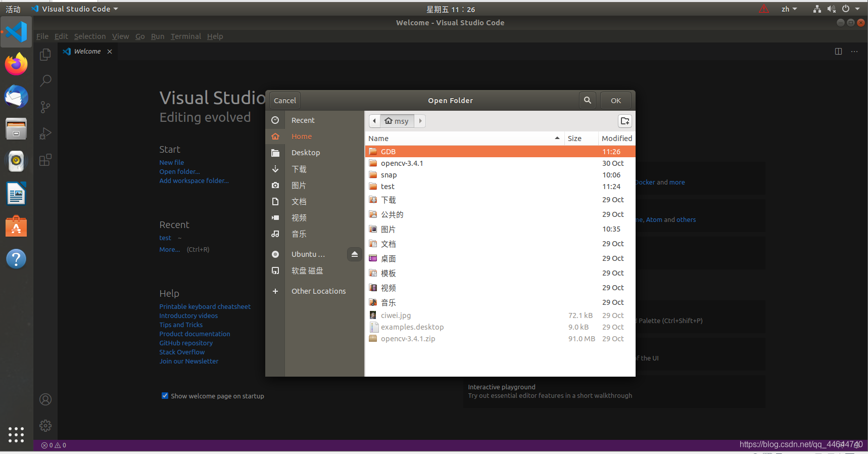Viewport: 868px width, 454px height.
Task: Open the Explorer view in activity bar
Action: point(45,54)
